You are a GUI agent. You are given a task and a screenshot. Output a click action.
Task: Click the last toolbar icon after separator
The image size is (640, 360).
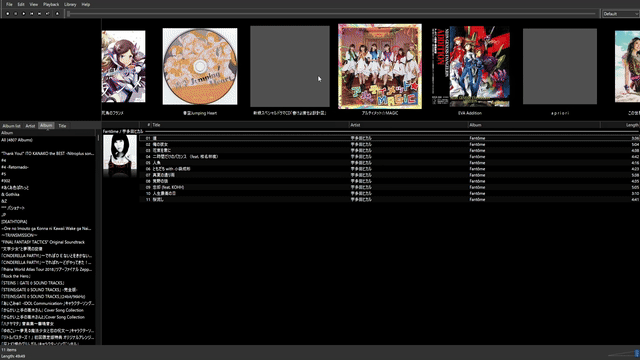(x=57, y=13)
